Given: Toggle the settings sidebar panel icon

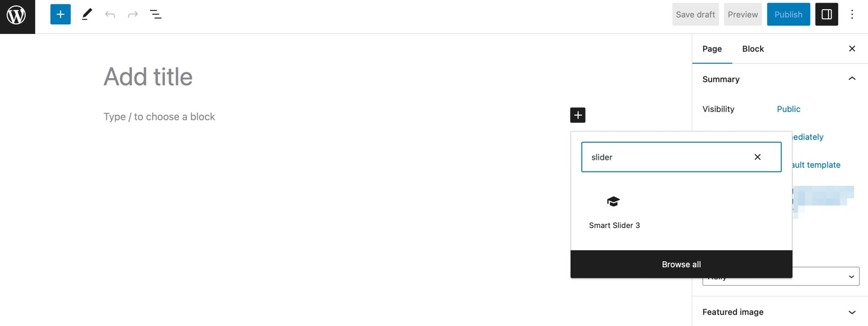Looking at the screenshot, I should [x=827, y=14].
